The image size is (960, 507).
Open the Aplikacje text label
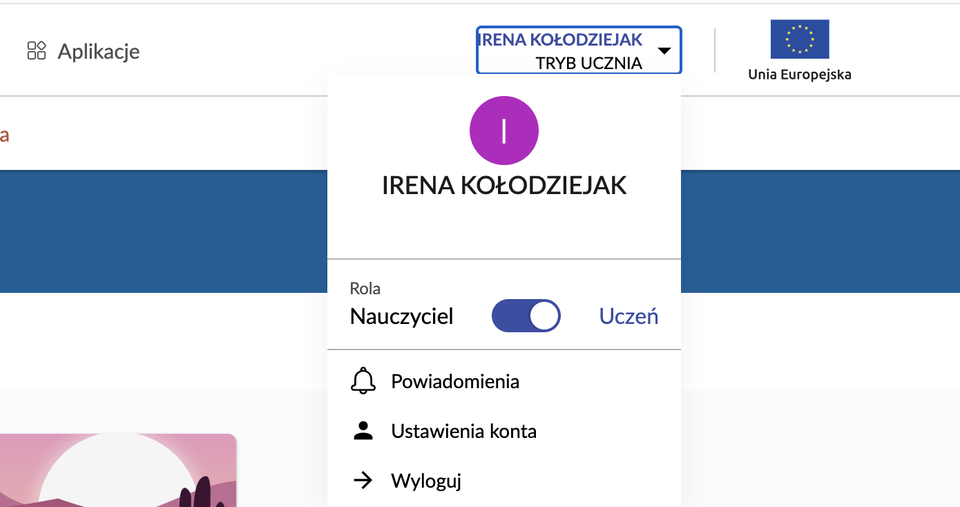98,51
